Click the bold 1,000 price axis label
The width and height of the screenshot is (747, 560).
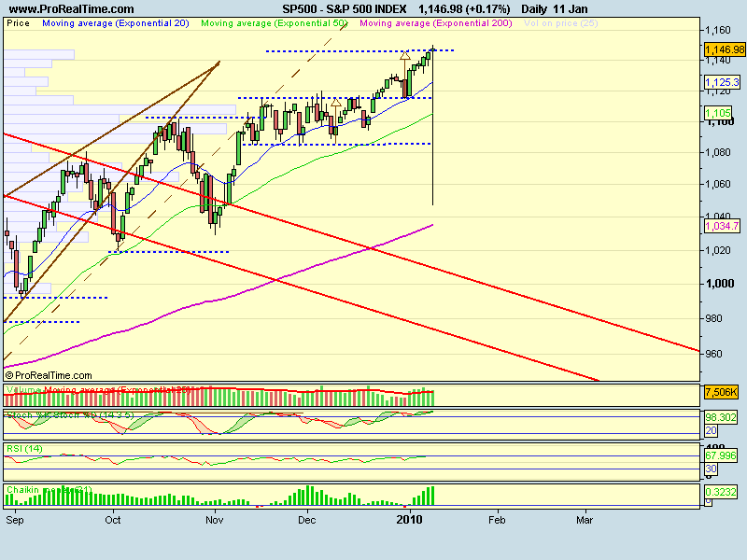coord(719,284)
